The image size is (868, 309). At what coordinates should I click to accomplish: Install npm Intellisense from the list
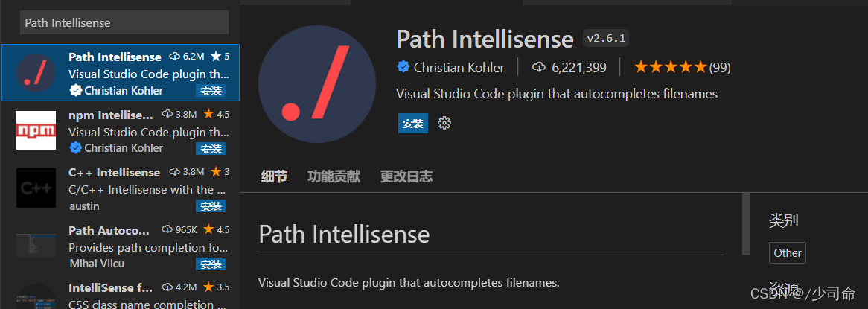coord(211,148)
